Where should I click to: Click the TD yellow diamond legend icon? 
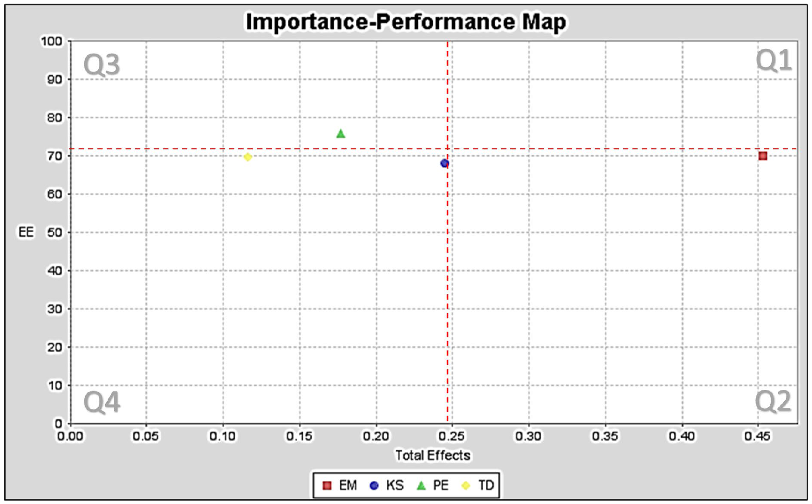[x=466, y=486]
